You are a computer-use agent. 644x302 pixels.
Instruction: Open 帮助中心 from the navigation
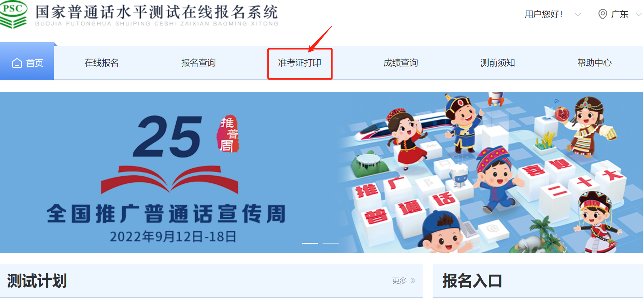[x=594, y=63]
